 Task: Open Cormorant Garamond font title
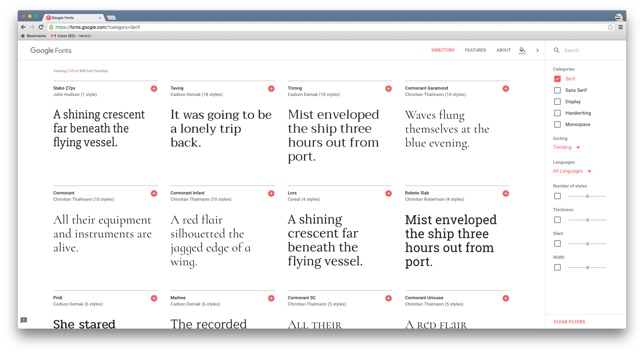[x=427, y=88]
